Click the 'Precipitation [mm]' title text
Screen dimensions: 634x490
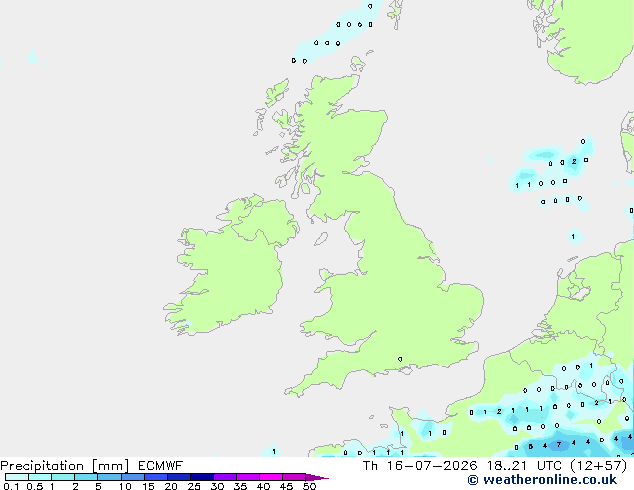click(x=64, y=466)
